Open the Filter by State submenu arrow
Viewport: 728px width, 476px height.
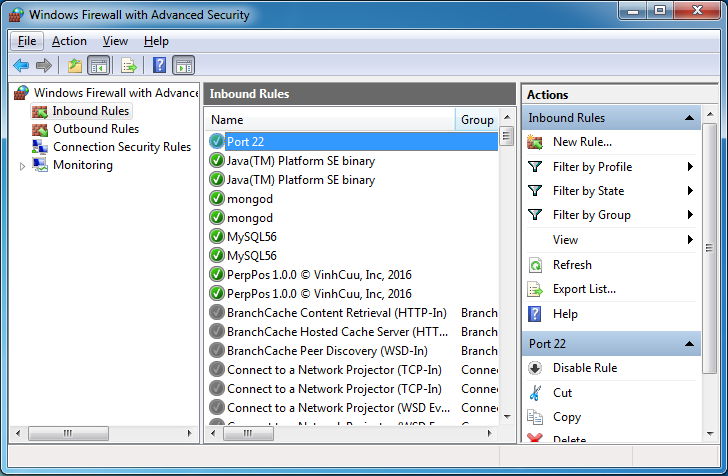tap(690, 190)
